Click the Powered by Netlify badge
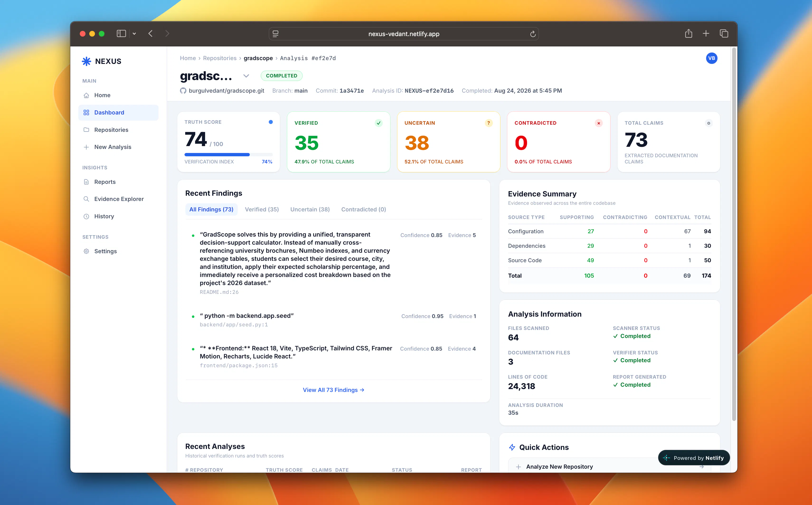Viewport: 812px width, 505px height. [694, 458]
